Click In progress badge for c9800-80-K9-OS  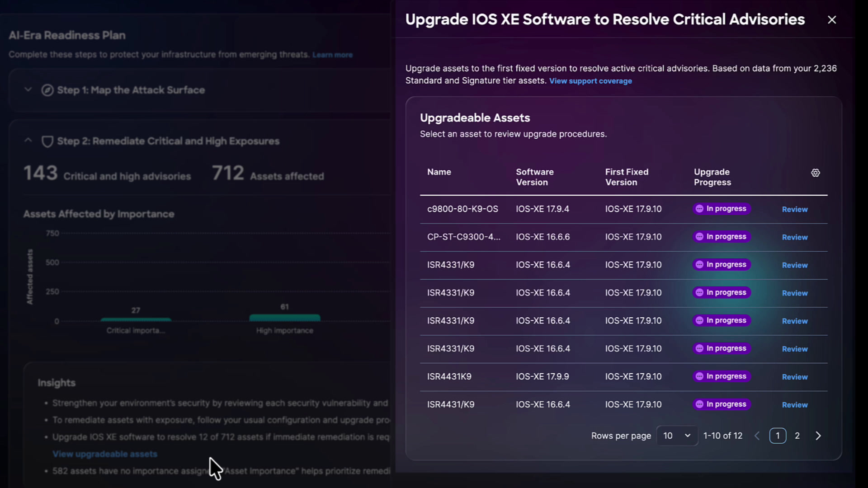point(722,209)
